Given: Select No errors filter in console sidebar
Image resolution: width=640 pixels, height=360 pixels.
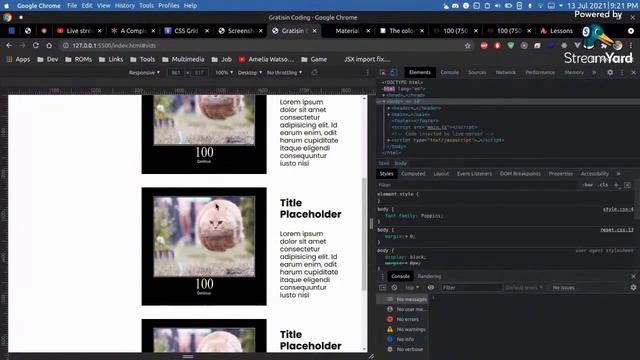Looking at the screenshot, I should [403, 319].
